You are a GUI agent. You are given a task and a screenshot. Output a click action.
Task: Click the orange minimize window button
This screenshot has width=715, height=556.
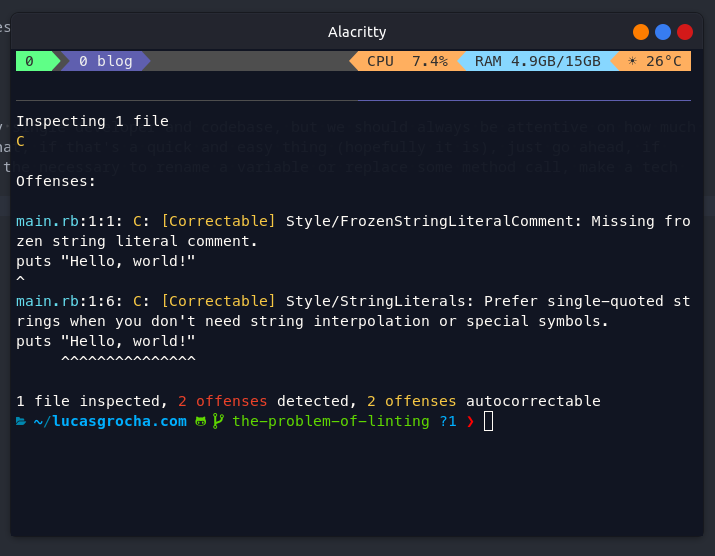tap(641, 32)
